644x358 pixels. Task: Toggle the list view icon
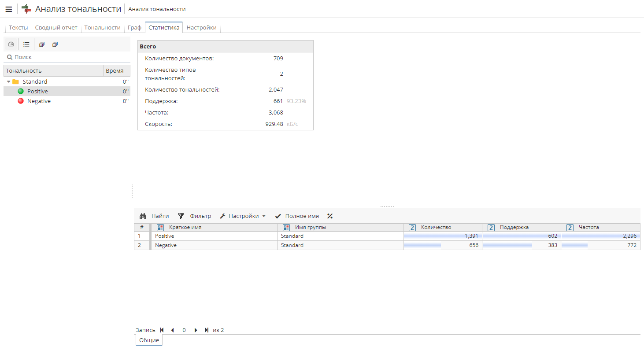26,44
